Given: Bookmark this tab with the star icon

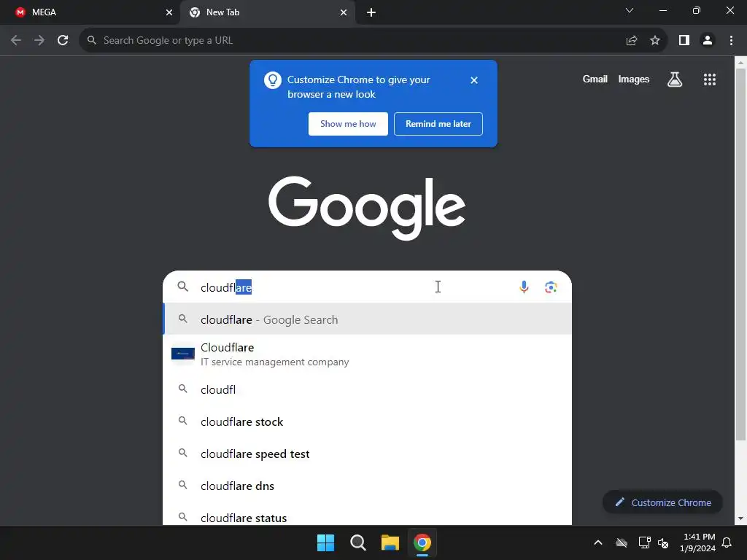Looking at the screenshot, I should pyautogui.click(x=655, y=41).
